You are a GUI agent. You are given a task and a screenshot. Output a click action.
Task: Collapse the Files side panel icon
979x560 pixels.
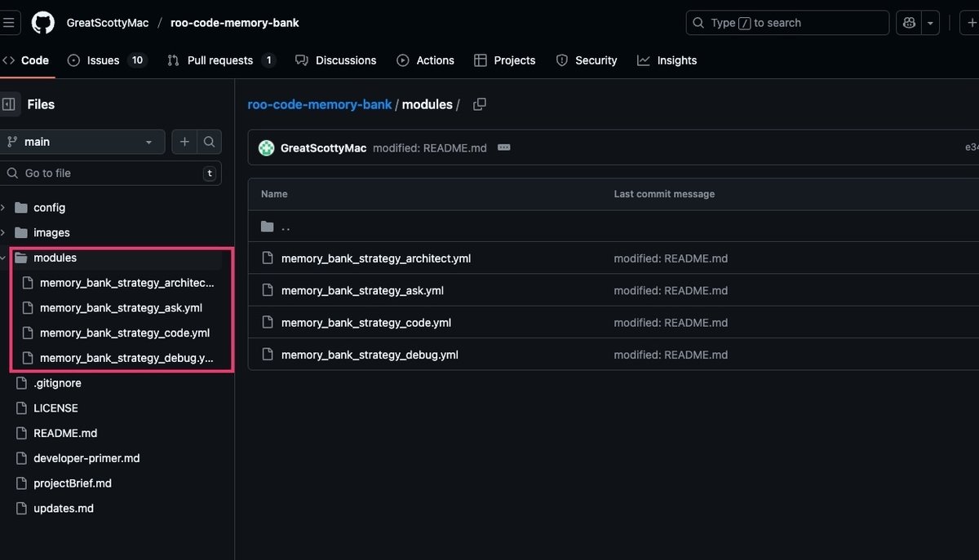9,104
